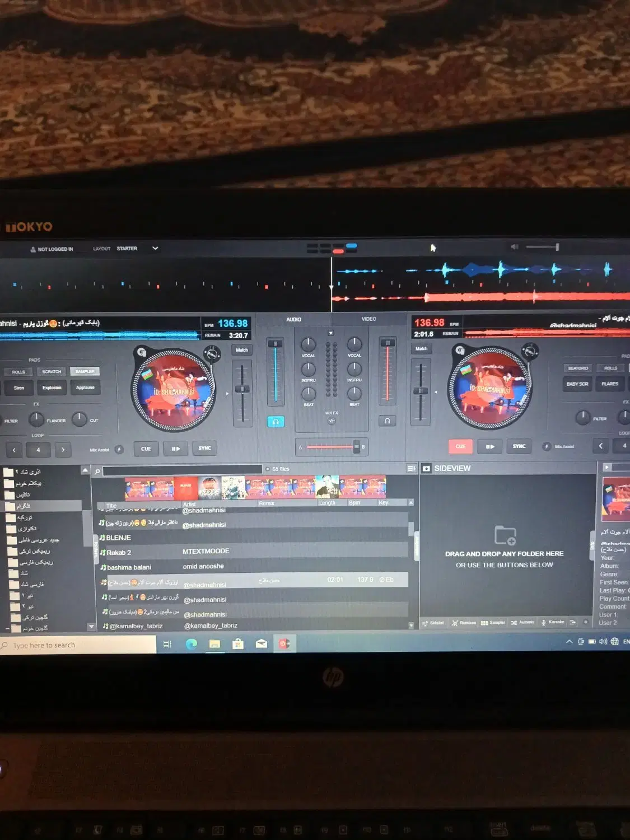Screen dimensions: 630x840
Task: Click the NOT LOGGED IN user icon
Action: click(x=33, y=250)
